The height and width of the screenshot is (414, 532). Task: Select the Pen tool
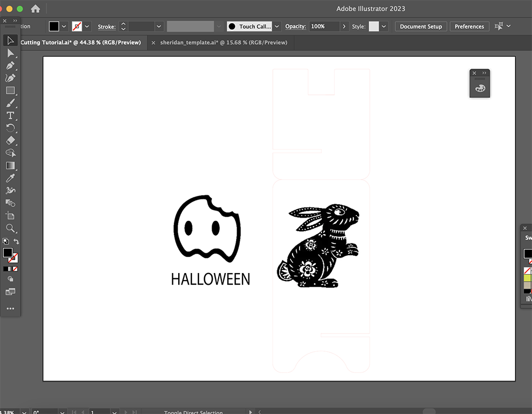(x=10, y=65)
